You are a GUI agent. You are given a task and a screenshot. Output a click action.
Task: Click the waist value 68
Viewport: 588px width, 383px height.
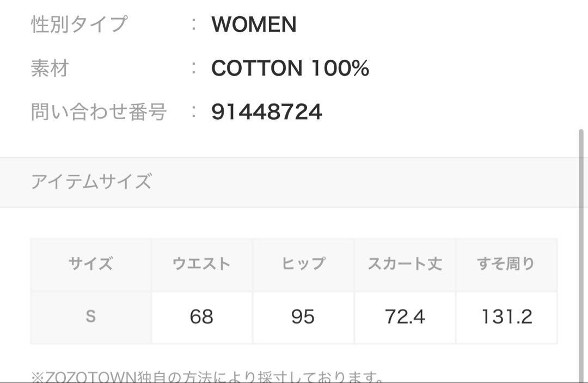202,317
